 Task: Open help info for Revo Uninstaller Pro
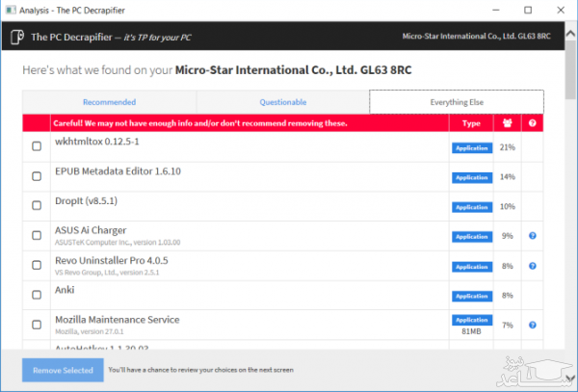(533, 267)
